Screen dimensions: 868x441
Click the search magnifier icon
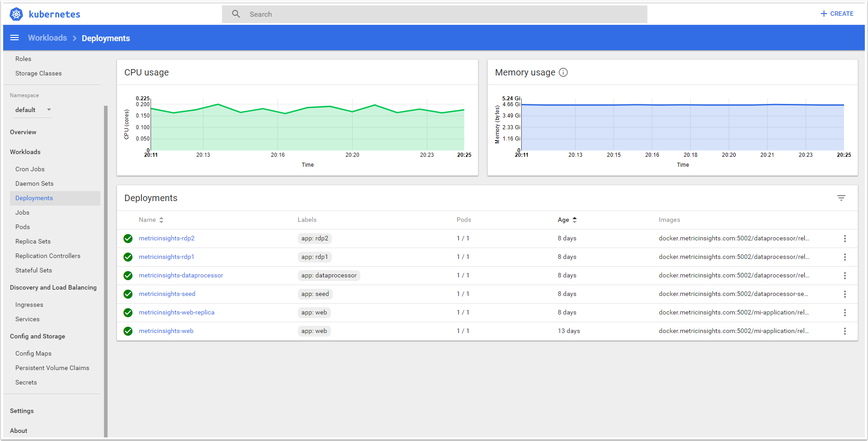236,14
